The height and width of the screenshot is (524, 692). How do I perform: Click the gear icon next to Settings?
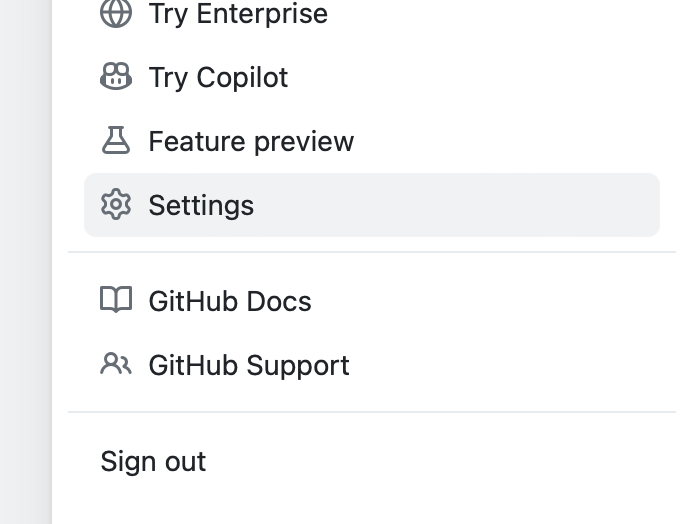click(116, 204)
